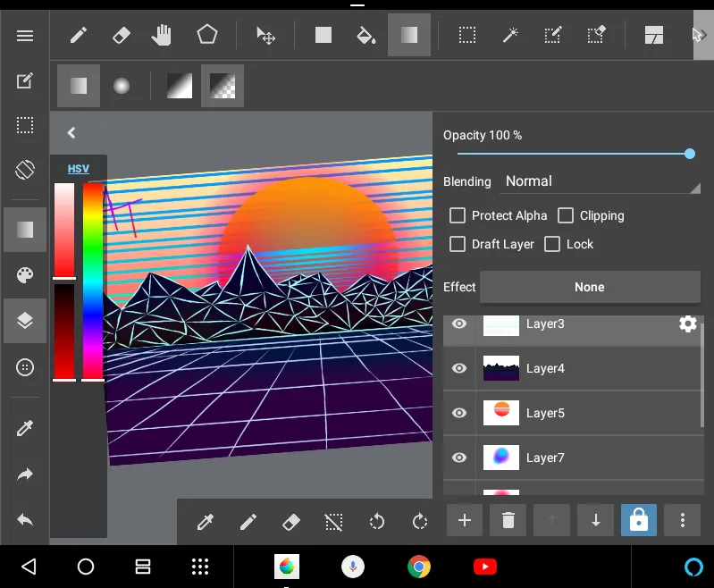The image size is (714, 588).
Task: Select Layer5 thumbnail
Action: tap(501, 413)
